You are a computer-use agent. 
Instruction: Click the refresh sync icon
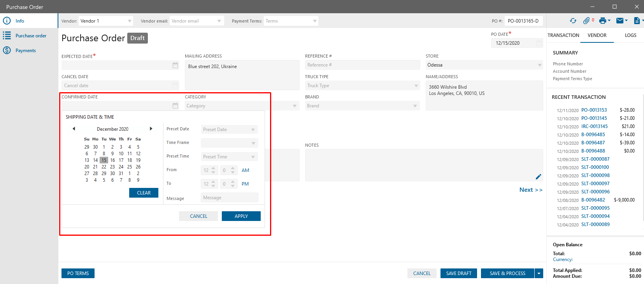573,21
